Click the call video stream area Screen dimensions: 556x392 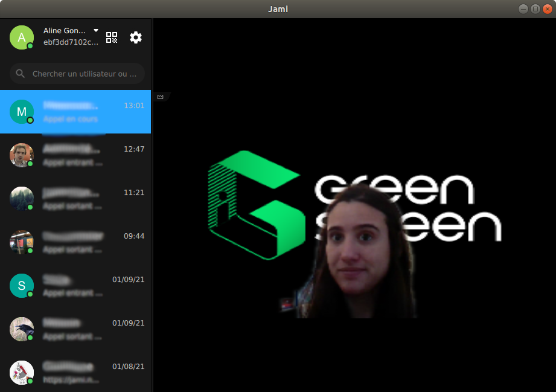[354, 205]
